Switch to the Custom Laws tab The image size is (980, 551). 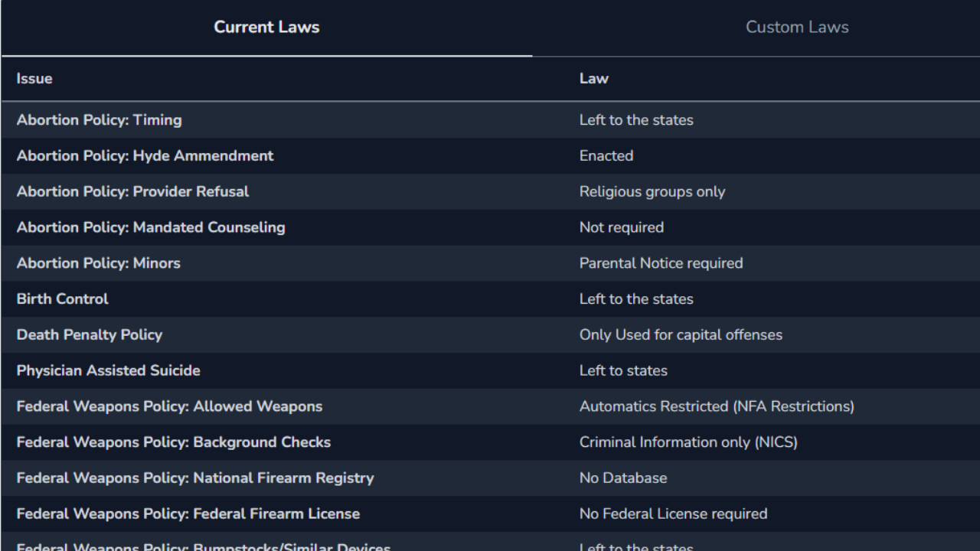click(x=796, y=28)
